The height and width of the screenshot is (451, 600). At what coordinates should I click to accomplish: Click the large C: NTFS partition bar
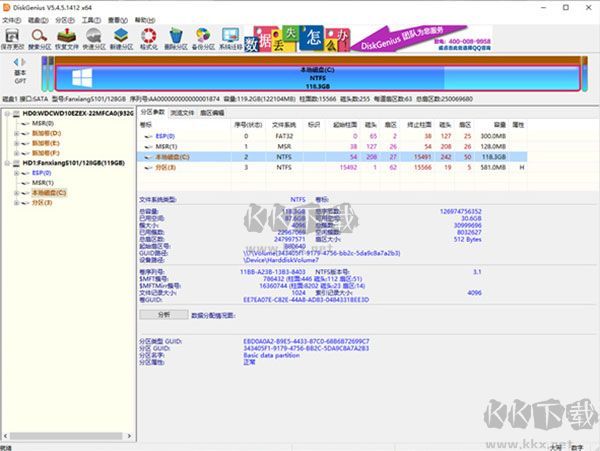pos(318,78)
